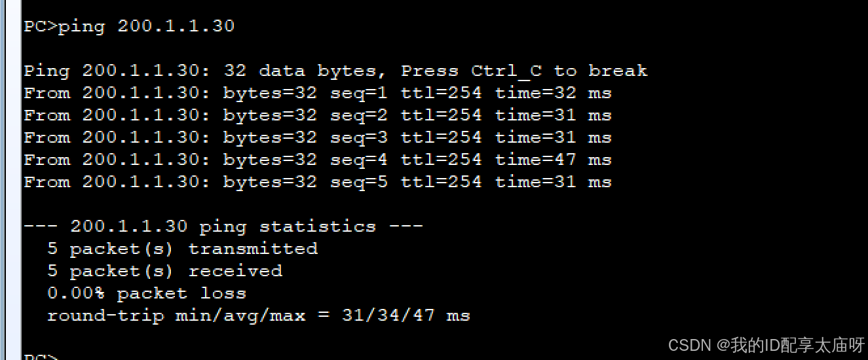Screen dimensions: 868x360
Task: Click the '31/34/47 ms' result value
Action: pyautogui.click(x=406, y=315)
